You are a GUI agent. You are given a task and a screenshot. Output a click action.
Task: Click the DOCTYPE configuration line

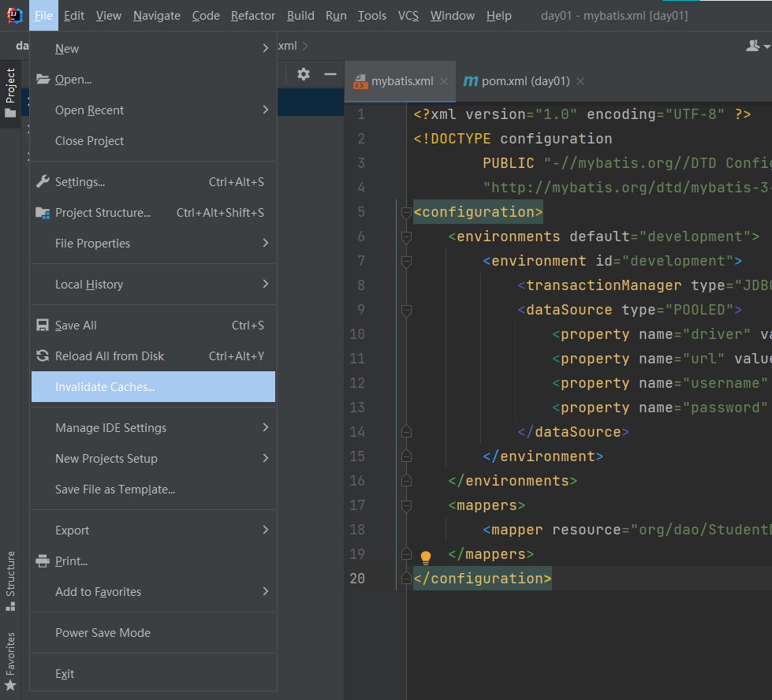tap(513, 139)
